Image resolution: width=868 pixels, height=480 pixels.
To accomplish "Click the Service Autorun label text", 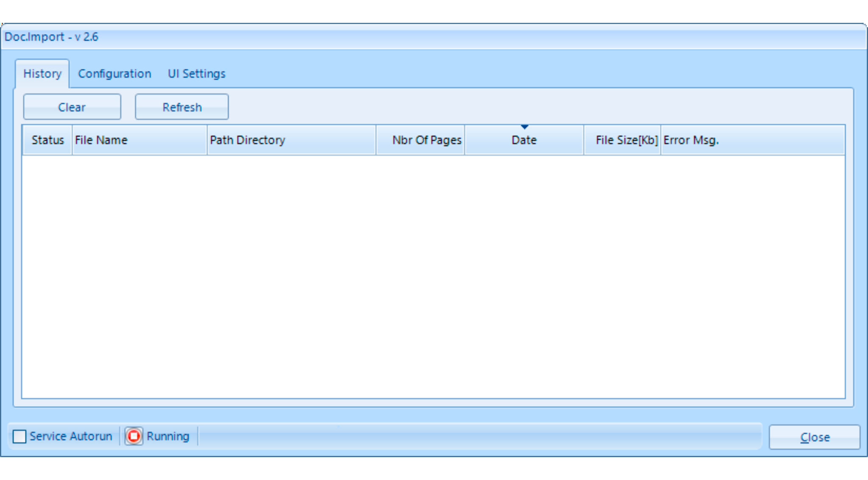I will (71, 436).
